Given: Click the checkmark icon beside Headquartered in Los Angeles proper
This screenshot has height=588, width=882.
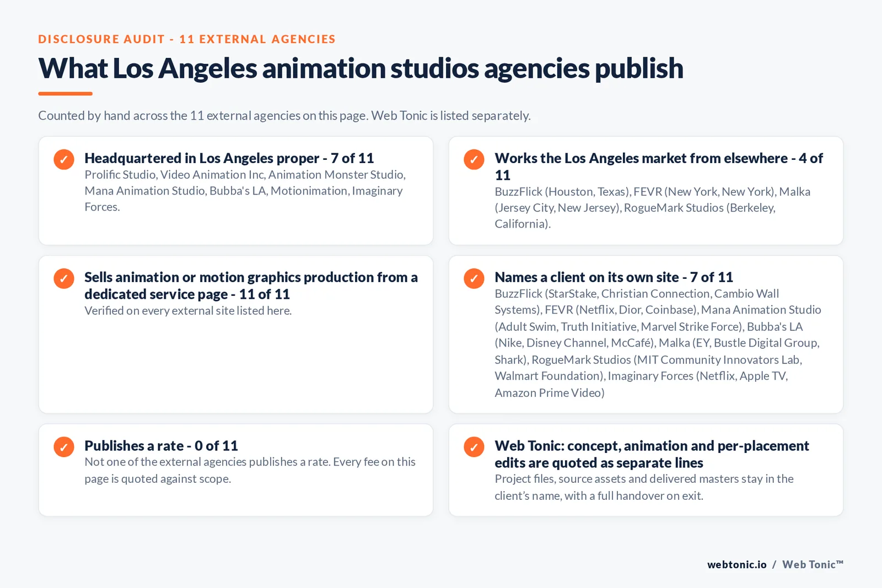Looking at the screenshot, I should point(64,159).
